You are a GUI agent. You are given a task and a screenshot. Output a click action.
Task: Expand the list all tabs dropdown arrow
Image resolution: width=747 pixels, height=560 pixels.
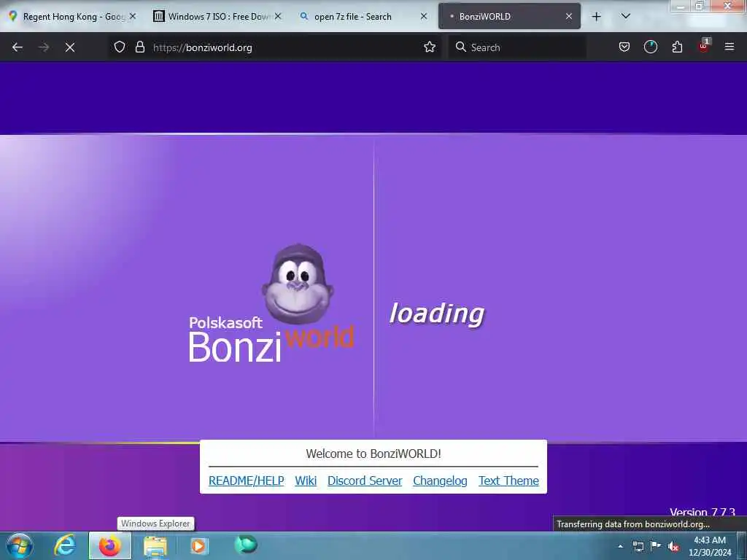[626, 17]
